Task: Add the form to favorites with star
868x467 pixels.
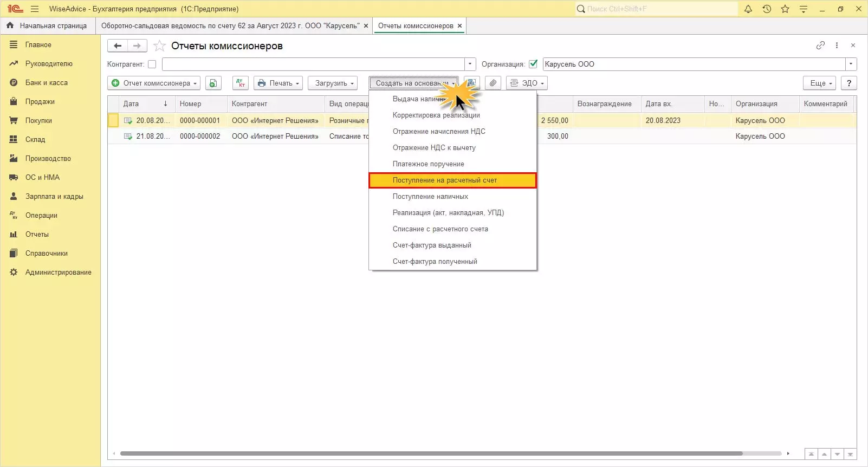Action: coord(159,46)
